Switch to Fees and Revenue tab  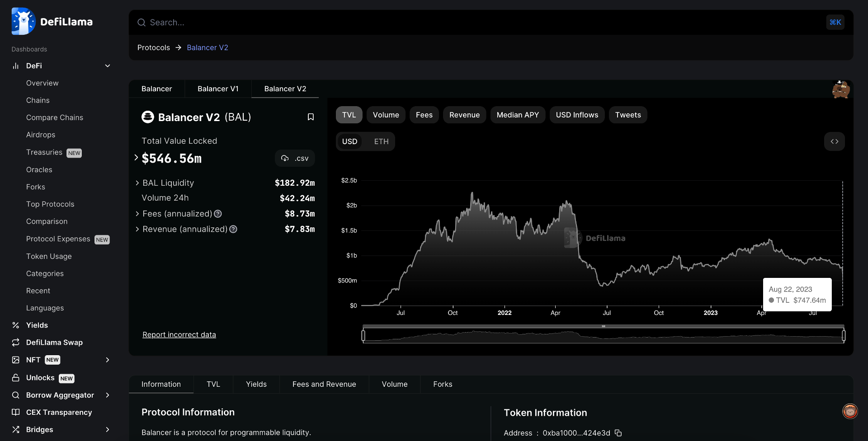(x=324, y=384)
